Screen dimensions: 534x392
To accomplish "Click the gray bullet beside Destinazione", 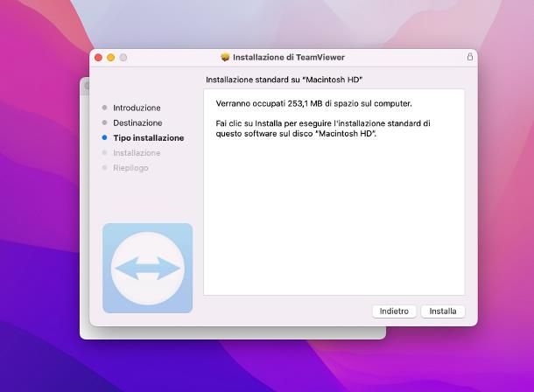I will click(104, 122).
